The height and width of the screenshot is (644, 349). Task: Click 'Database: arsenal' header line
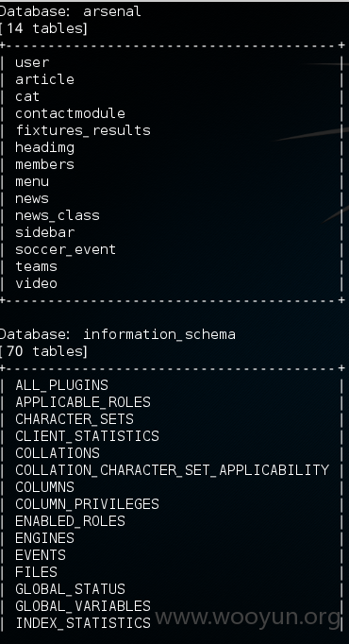pyautogui.click(x=70, y=11)
